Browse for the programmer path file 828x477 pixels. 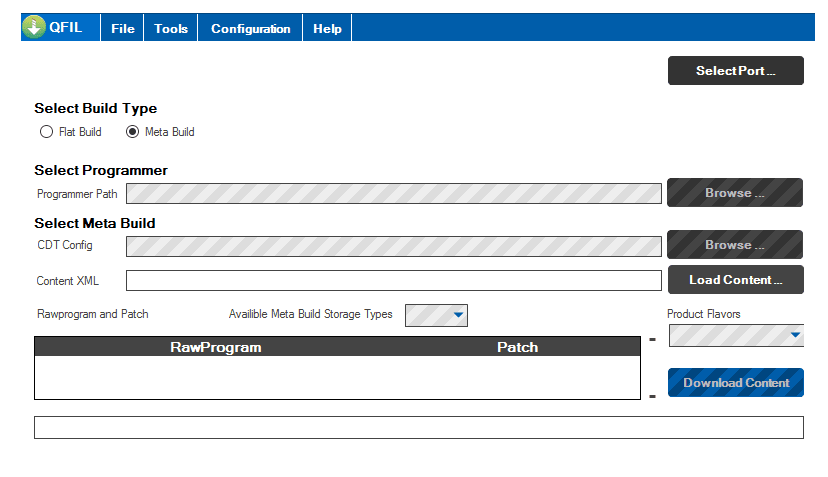point(735,192)
